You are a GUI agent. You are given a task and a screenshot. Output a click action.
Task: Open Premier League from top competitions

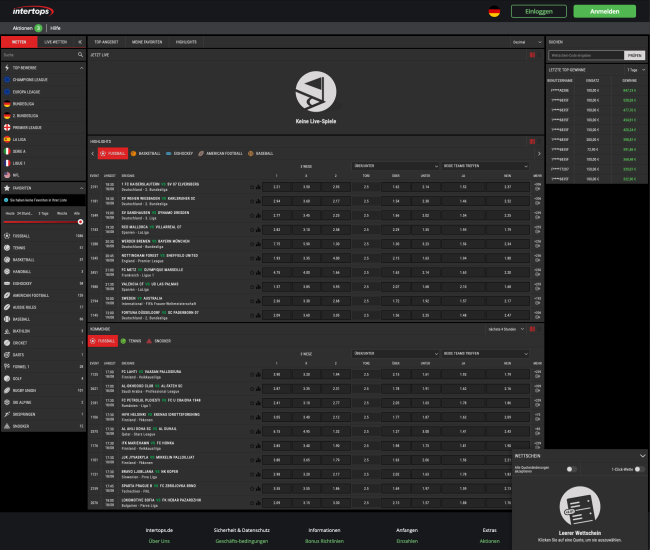click(8, 128)
